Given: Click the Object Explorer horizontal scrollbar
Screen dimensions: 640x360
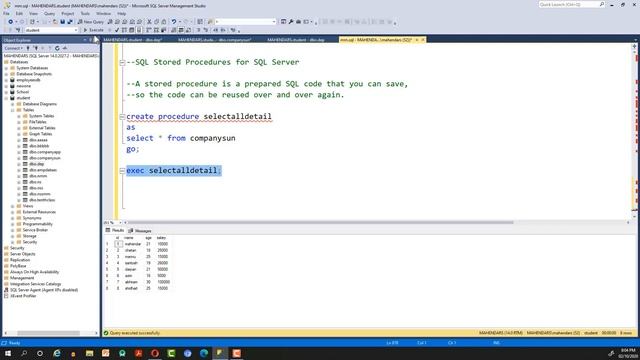Looking at the screenshot, I should [x=49, y=333].
